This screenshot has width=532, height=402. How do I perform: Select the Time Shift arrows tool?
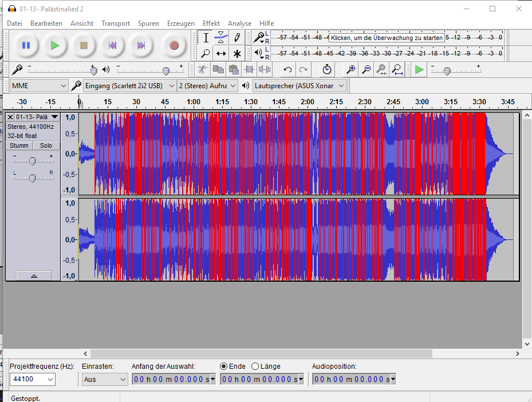click(x=221, y=53)
